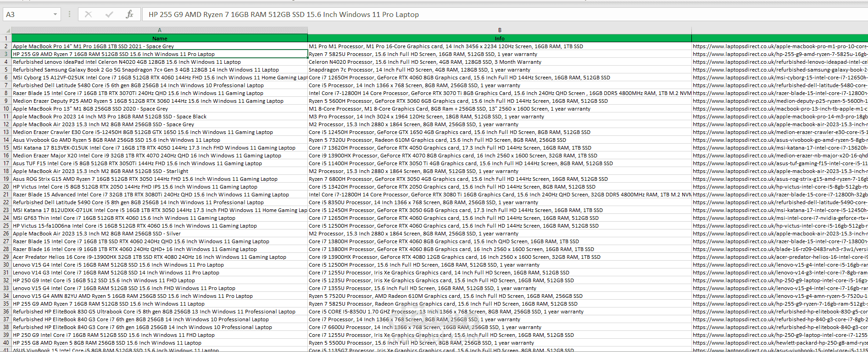Select the HP 250 G9 Intel Core i7 cell
Viewport: 868px width, 352px height.
(160, 335)
